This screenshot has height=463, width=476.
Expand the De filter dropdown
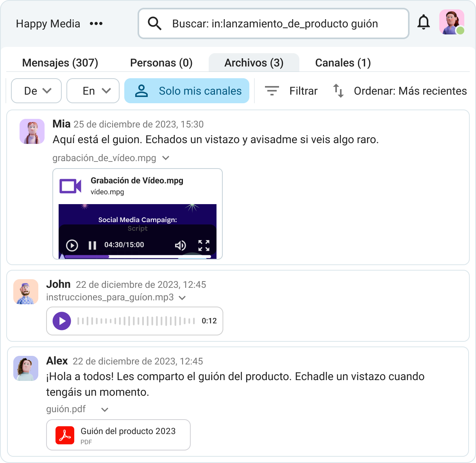36,91
